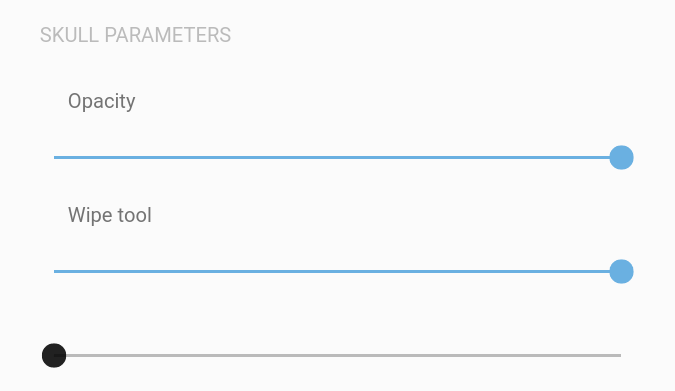Viewport: 675px width, 391px height.
Task: Set the gray bottom slider to about one quarter
Action: 195,355
